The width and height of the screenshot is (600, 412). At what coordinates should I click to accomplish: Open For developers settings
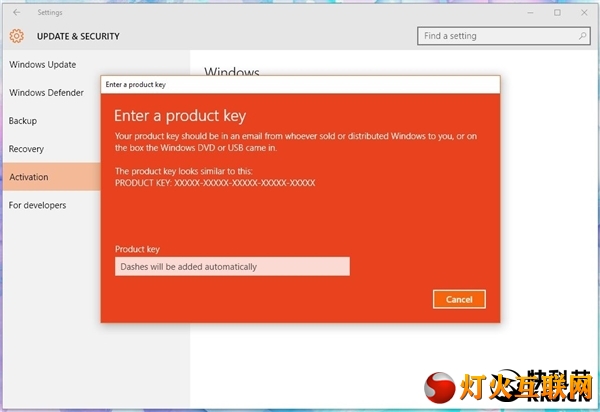(38, 205)
